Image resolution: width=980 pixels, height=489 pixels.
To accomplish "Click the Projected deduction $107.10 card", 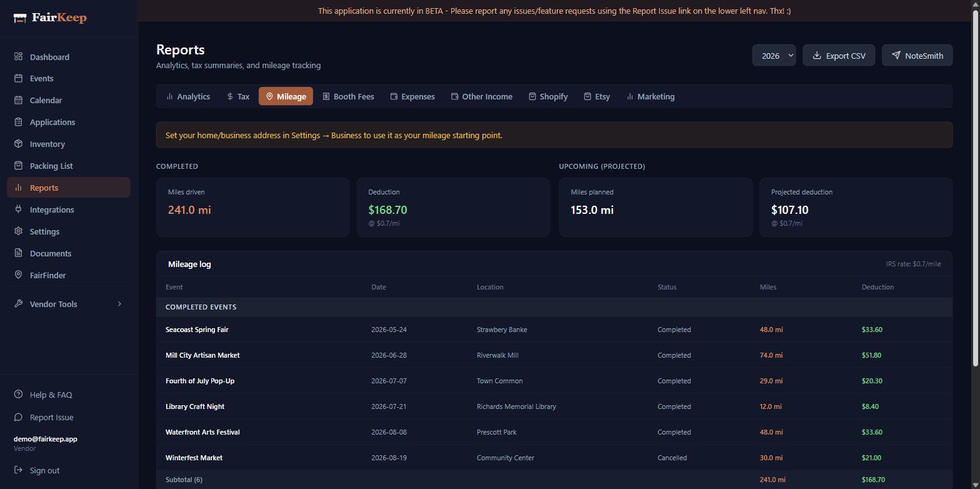I will tap(856, 207).
